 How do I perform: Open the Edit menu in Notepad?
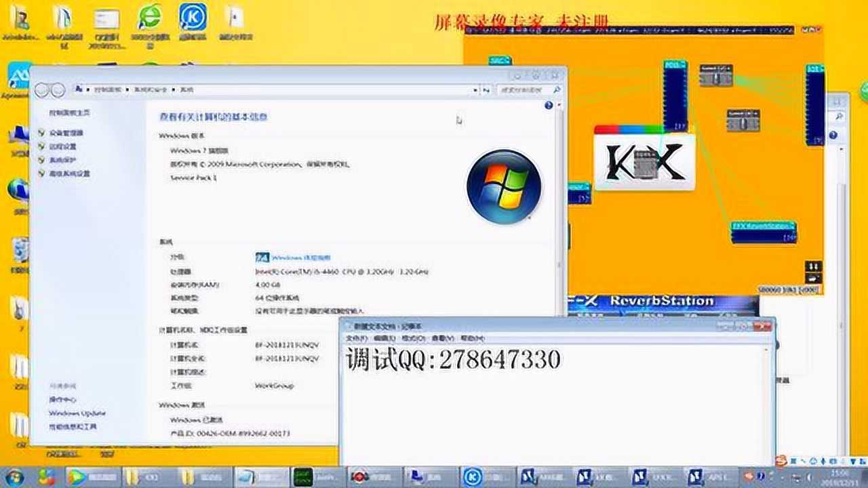coord(384,338)
